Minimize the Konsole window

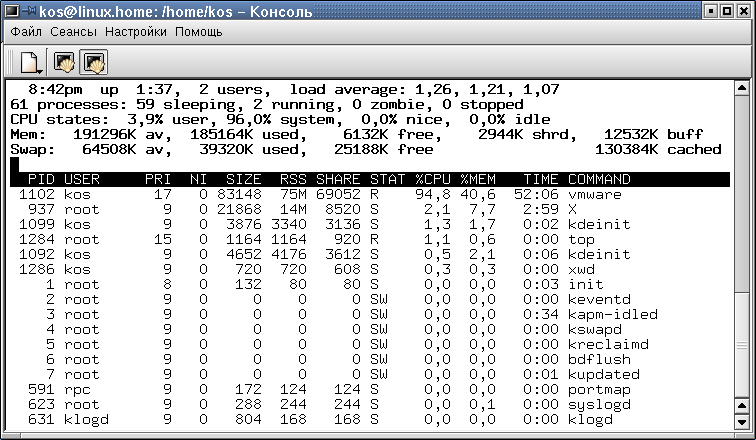[709, 11]
